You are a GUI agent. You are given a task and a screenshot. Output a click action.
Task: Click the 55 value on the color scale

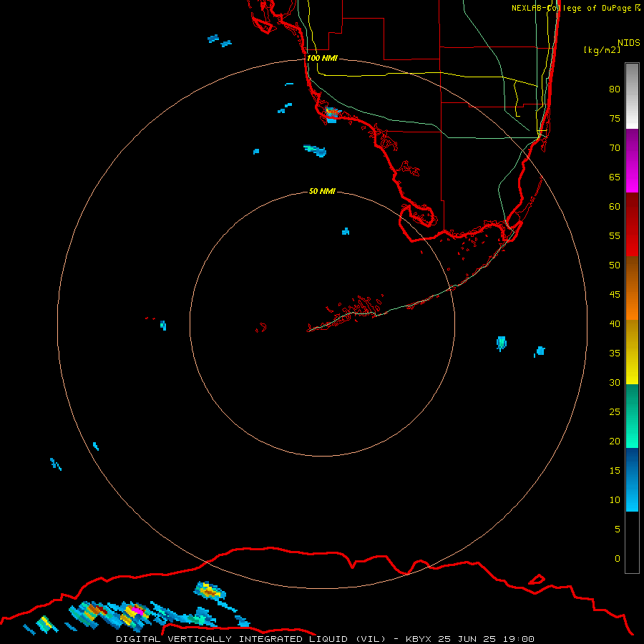615,235
